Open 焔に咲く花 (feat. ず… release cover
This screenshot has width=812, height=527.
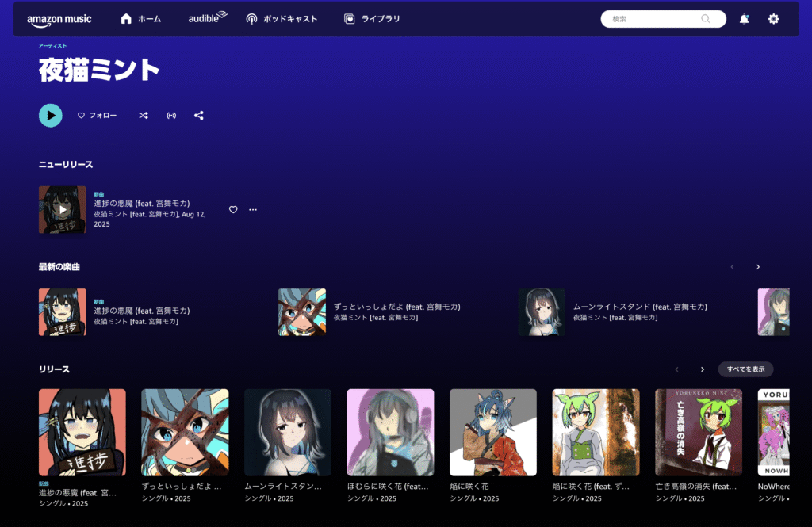tap(596, 433)
